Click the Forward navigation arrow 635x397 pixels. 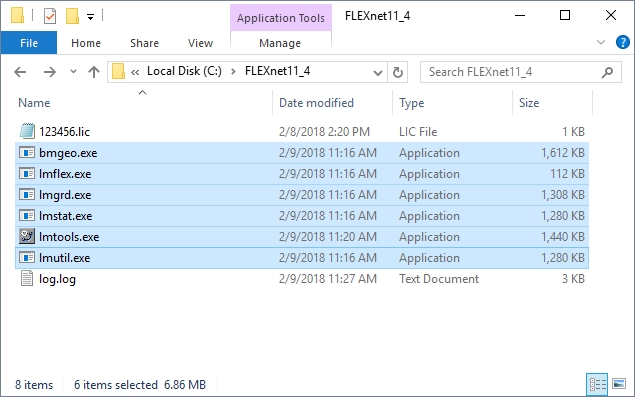click(50, 72)
